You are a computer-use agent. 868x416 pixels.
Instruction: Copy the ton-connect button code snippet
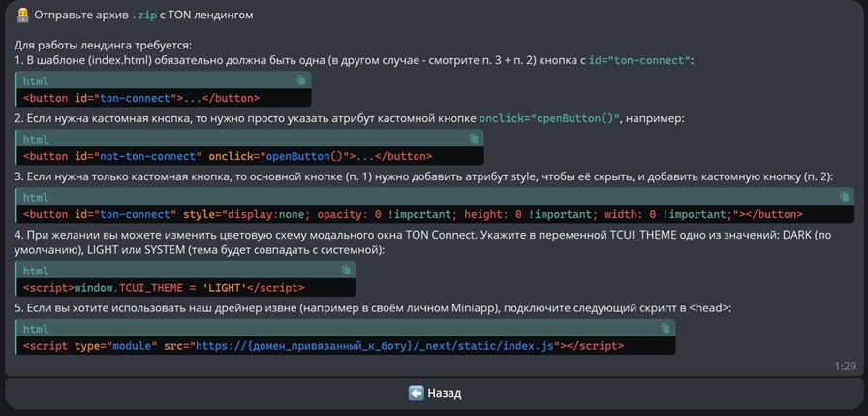coord(301,80)
